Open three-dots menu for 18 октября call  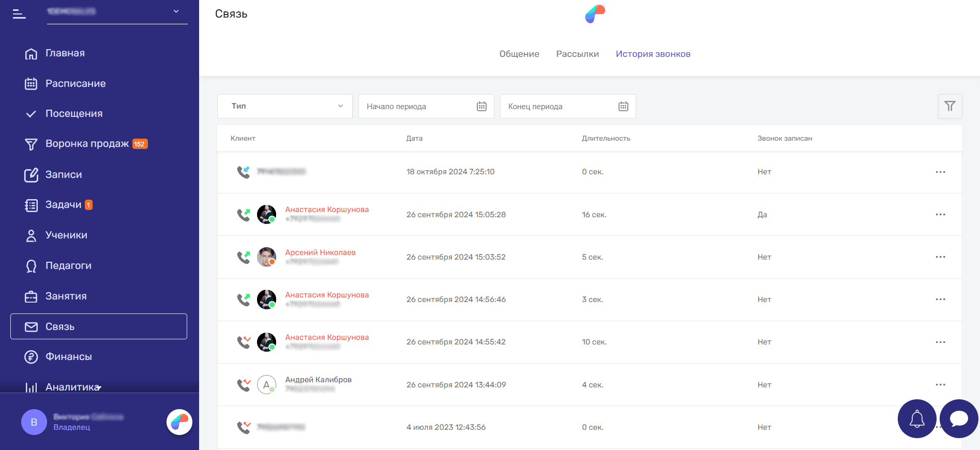pos(940,172)
